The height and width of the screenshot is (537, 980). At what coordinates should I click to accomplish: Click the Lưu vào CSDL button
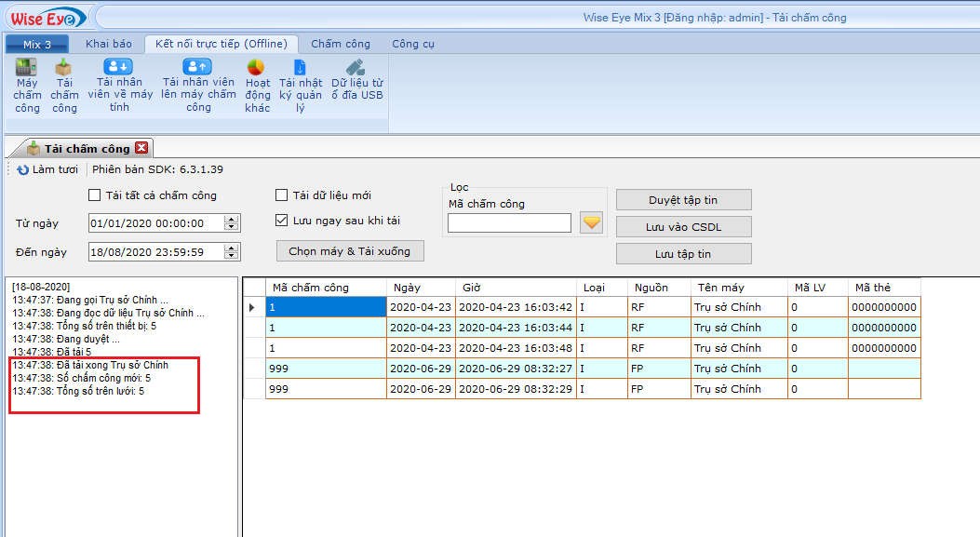pyautogui.click(x=683, y=227)
